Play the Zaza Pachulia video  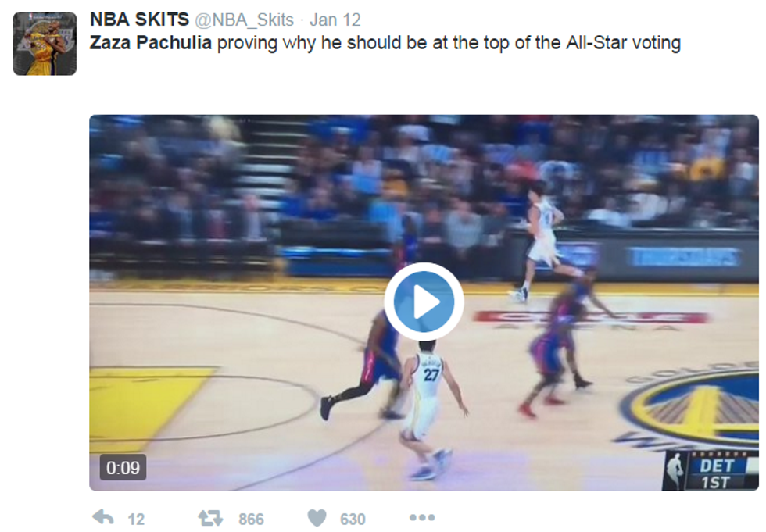[x=424, y=302]
